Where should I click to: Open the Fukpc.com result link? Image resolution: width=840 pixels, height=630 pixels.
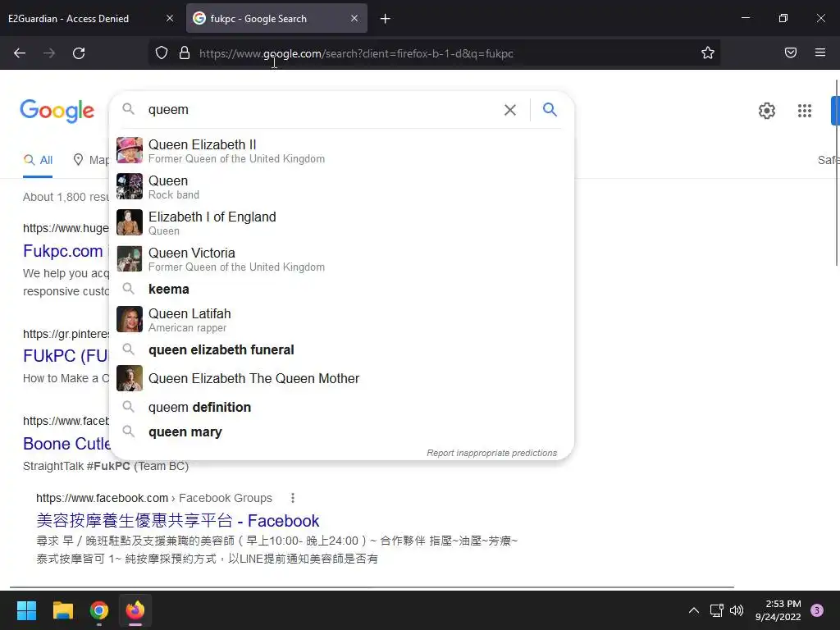[62, 251]
